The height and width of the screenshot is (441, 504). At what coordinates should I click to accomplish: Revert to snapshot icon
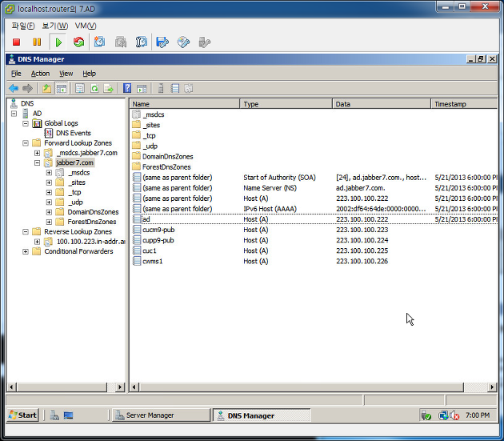point(121,42)
